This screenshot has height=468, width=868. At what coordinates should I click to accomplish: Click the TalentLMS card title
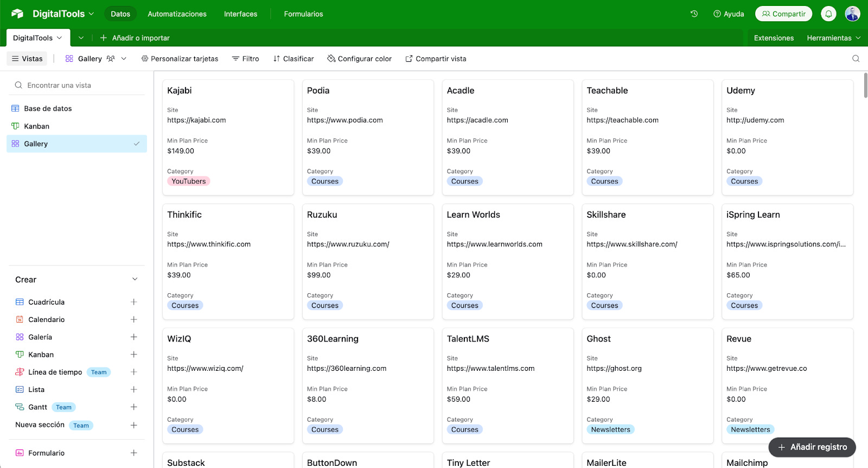pos(468,339)
